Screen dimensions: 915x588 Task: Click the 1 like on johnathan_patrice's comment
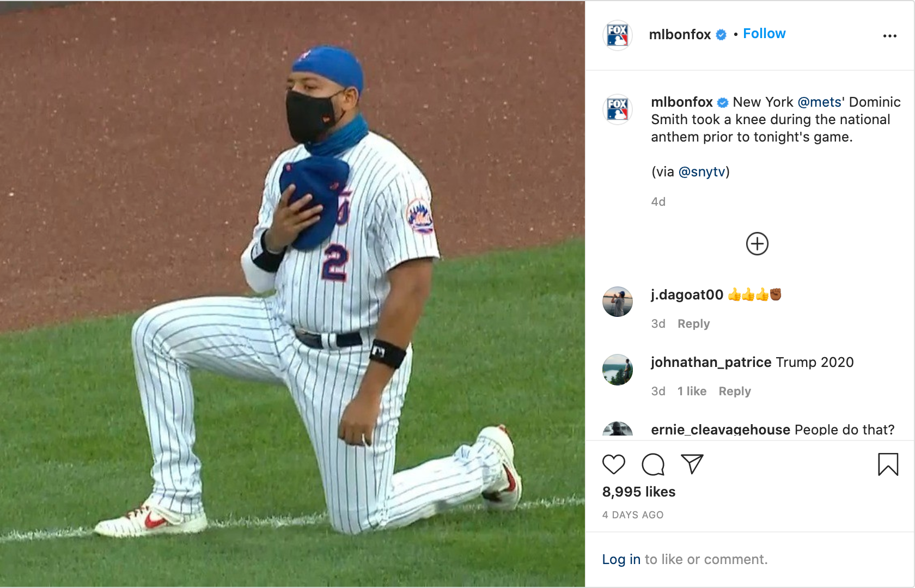[692, 391]
